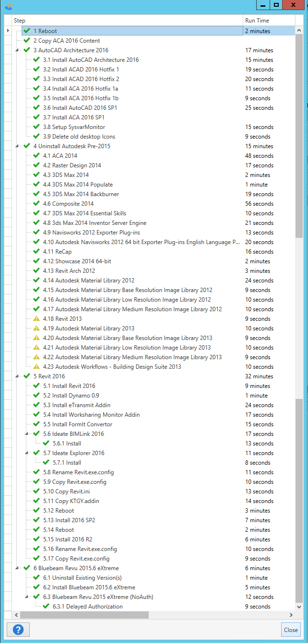Screen dimensions: 308x644
Task: Select row 4.12 Showcase 2014 64-bit
Action: click(154, 261)
